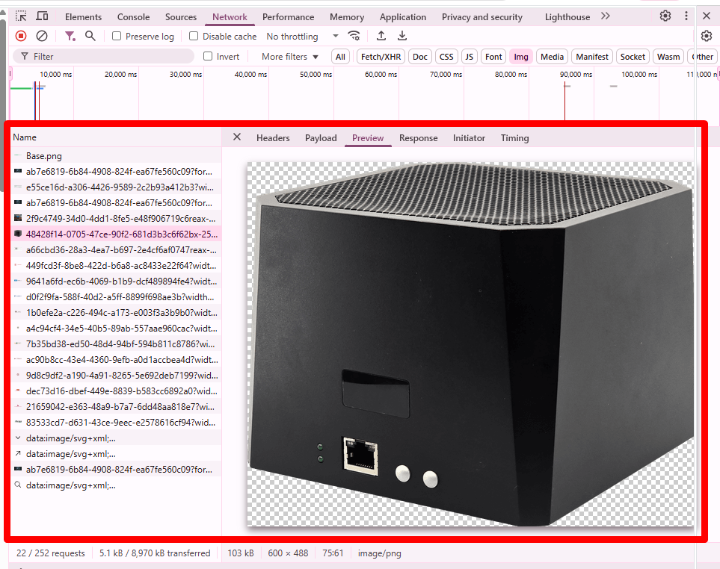Open the Initiator tab
Screen dimensions: 720x569
(x=468, y=138)
